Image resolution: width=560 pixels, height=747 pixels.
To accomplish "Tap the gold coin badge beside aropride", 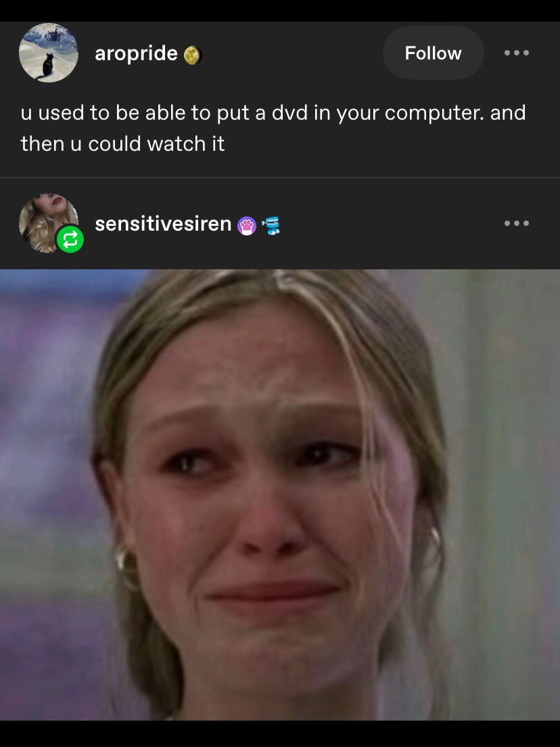I will pos(192,55).
